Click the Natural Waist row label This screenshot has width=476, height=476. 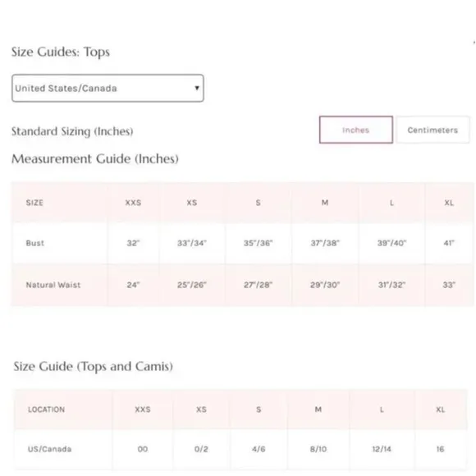53,285
